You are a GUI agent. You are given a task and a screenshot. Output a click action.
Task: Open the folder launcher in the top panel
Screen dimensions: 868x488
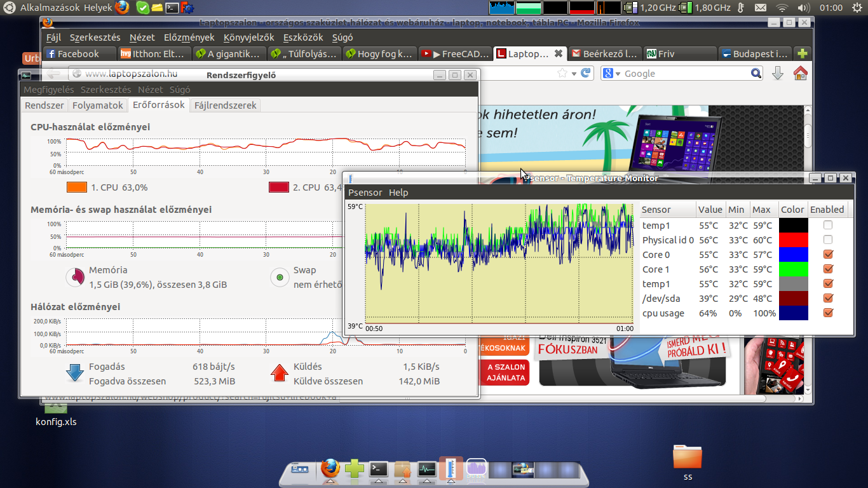click(157, 8)
